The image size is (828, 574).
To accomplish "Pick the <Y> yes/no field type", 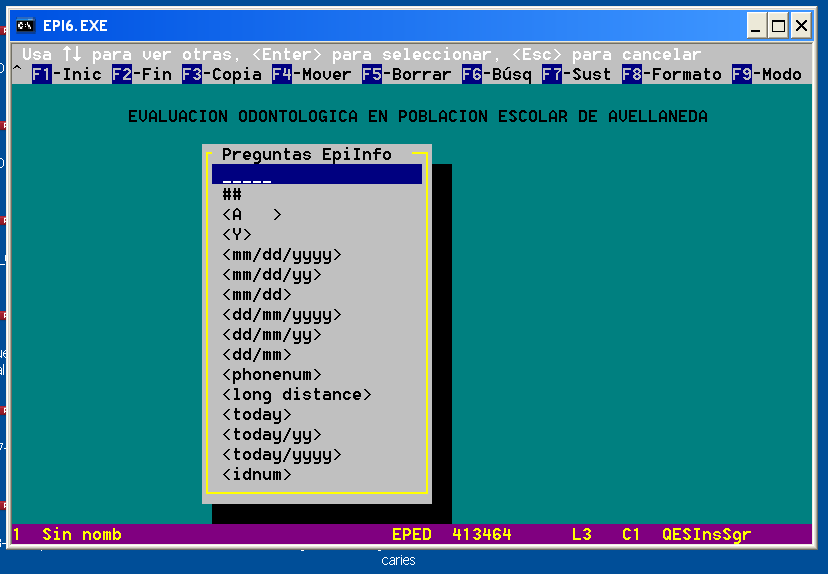I will pyautogui.click(x=237, y=234).
